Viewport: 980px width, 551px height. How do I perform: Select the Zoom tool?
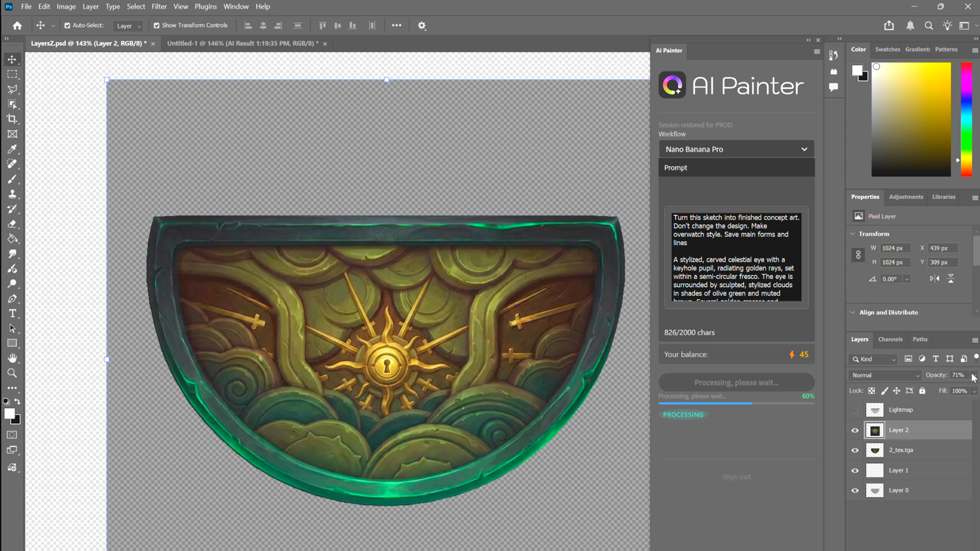click(12, 373)
